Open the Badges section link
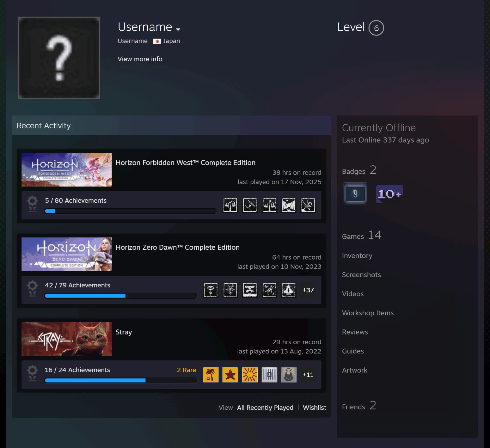This screenshot has height=448, width=490. click(359, 170)
